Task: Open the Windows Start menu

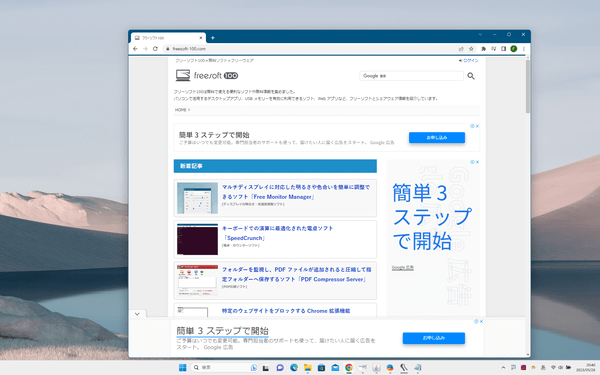Action: 183,367
